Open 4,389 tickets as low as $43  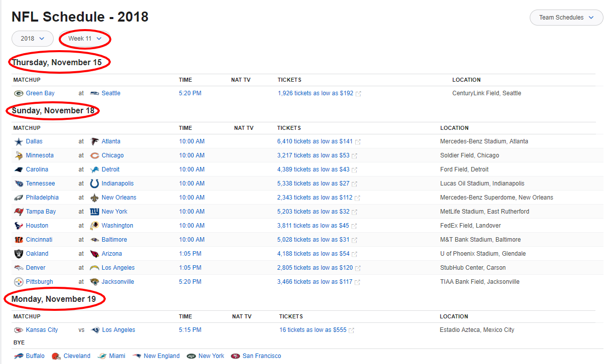tap(314, 169)
